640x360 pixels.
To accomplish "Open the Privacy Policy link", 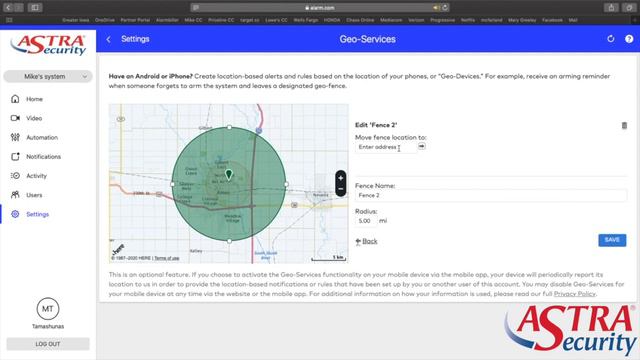I will [575, 294].
